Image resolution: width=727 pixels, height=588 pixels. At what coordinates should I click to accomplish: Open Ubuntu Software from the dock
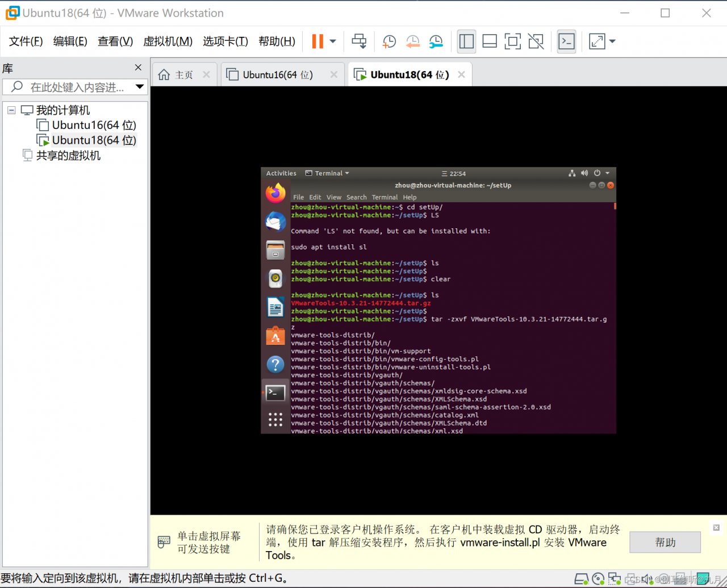275,336
